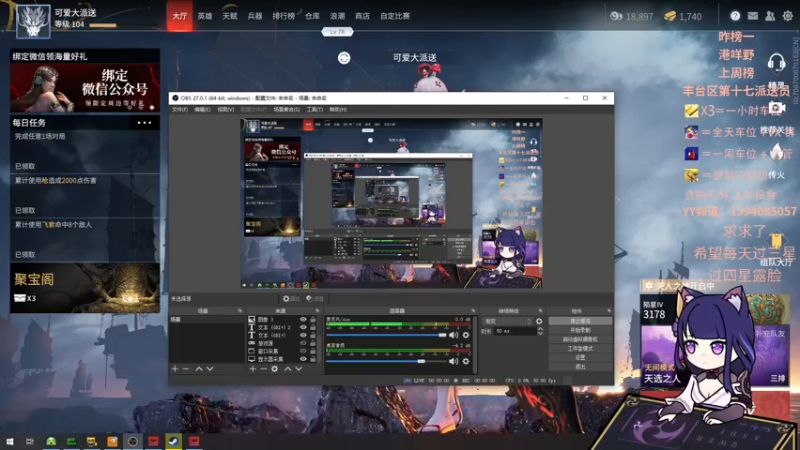800x450 pixels.
Task: Show the hidden 窗口采集 source
Action: coord(303,351)
